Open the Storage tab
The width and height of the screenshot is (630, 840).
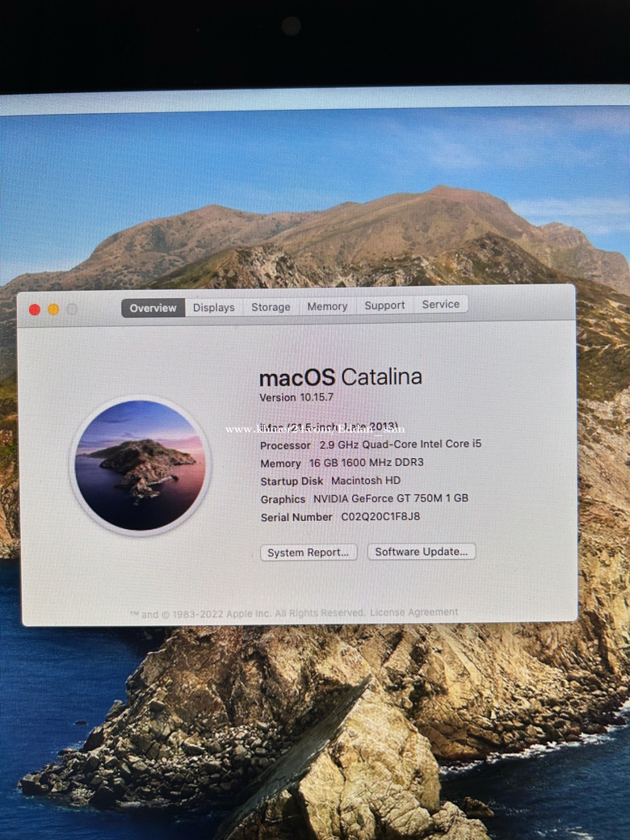coord(271,307)
